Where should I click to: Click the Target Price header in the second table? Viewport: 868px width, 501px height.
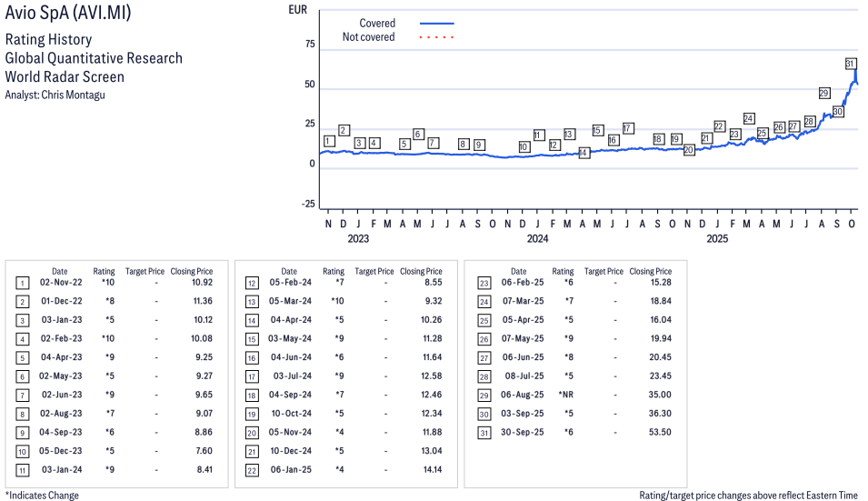coord(374,271)
